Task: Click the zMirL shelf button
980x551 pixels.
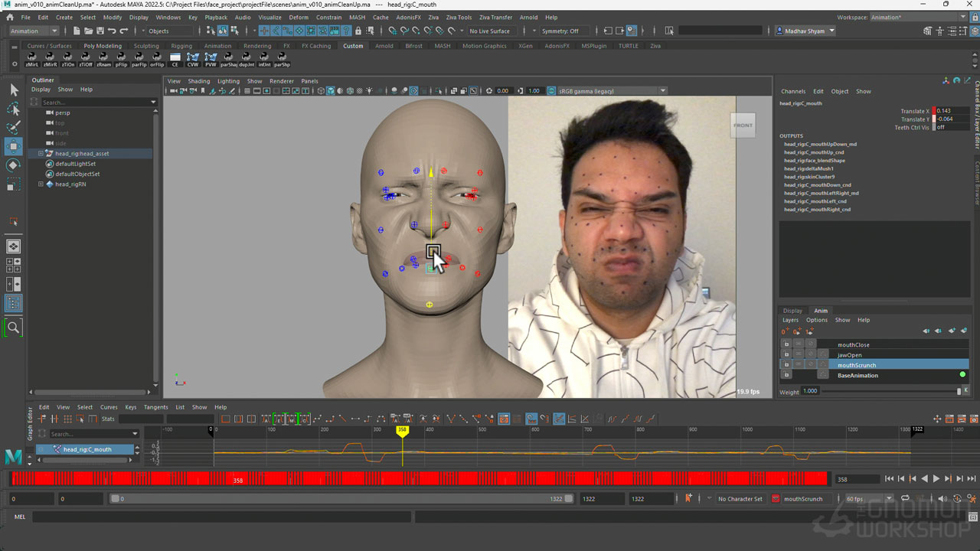Action: pos(31,58)
